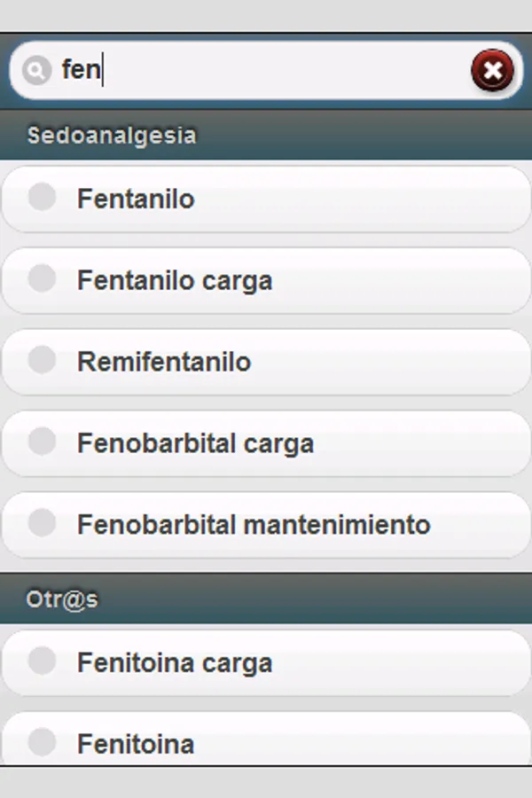Tap the Remifentanilo list row
The height and width of the screenshot is (798, 532).
(x=164, y=363)
